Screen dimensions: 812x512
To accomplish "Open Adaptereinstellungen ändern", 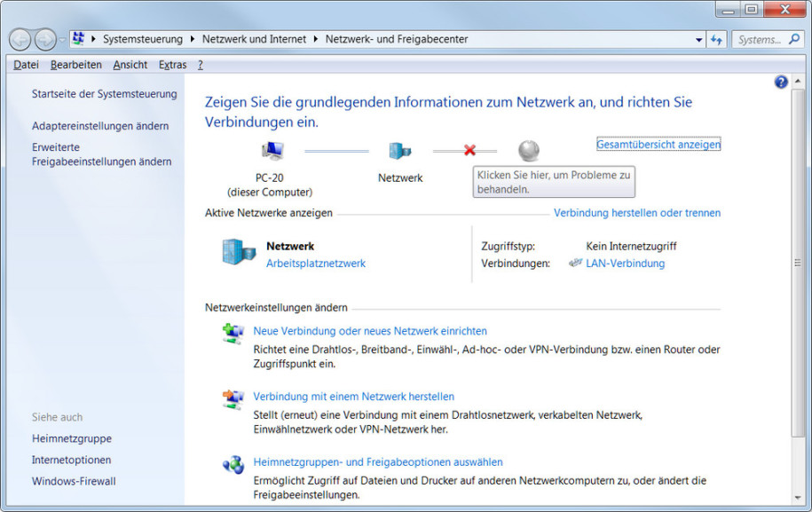I will (x=100, y=126).
